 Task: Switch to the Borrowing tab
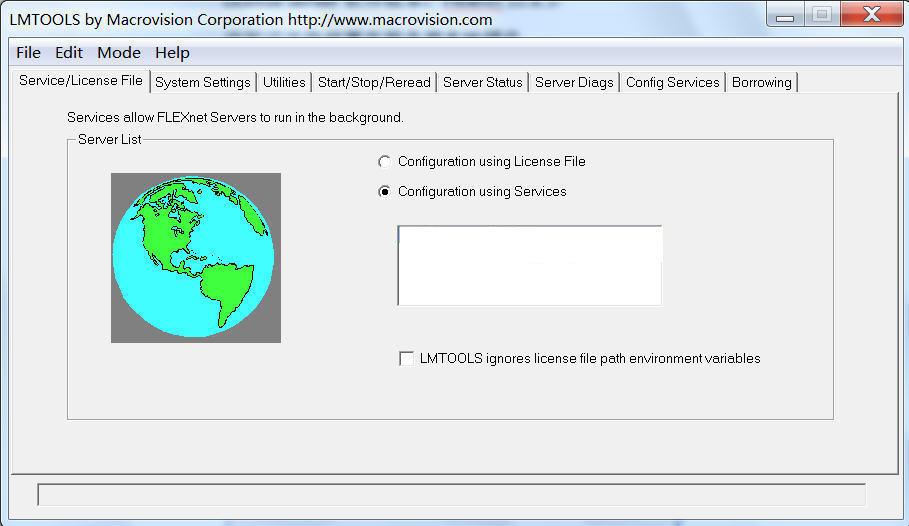coord(762,82)
